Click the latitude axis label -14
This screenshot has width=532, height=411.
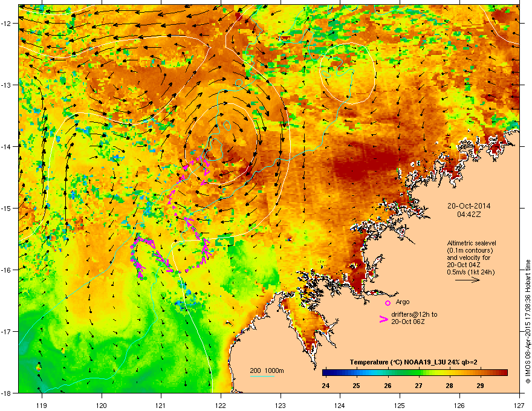pyautogui.click(x=6, y=146)
